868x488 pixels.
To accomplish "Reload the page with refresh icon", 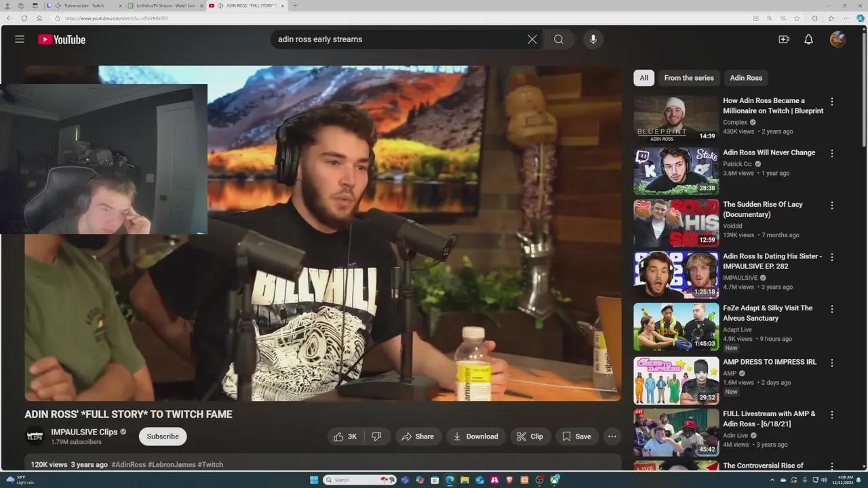I will click(x=24, y=18).
